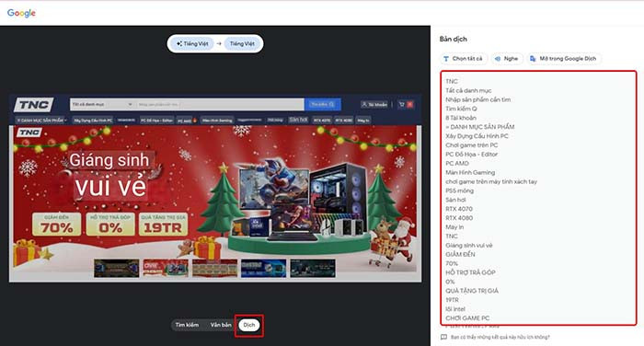Click the blue Tìm kiếm button in image
The image size is (644, 346).
coord(322,104)
